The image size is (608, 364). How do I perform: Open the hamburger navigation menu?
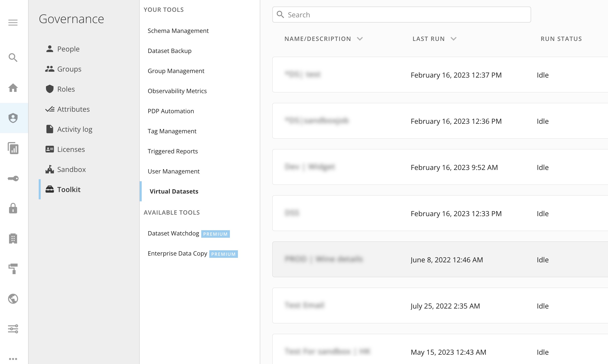[x=13, y=23]
